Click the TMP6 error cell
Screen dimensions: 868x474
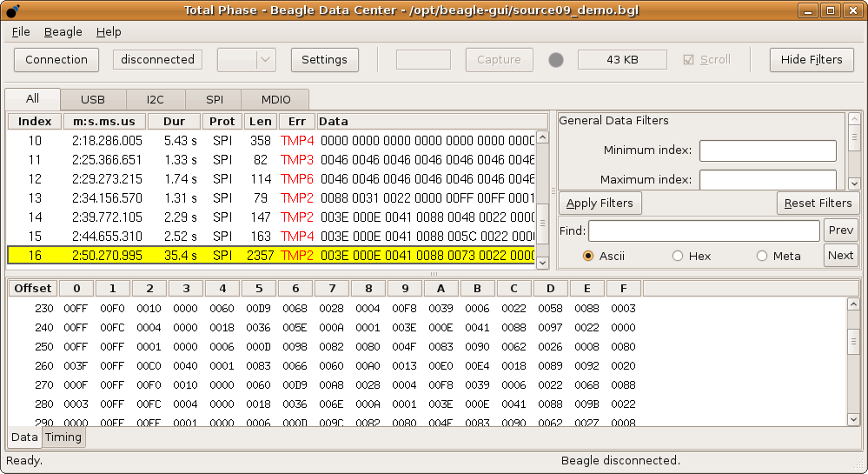[296, 179]
